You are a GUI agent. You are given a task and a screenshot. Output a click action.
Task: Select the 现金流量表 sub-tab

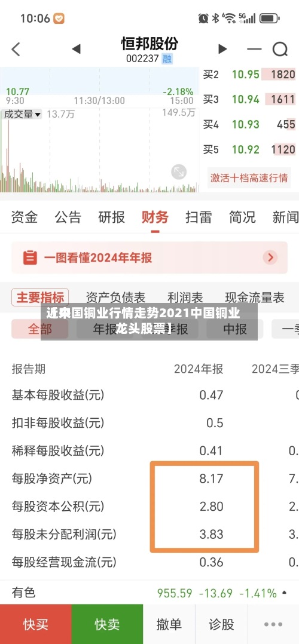pyautogui.click(x=255, y=298)
